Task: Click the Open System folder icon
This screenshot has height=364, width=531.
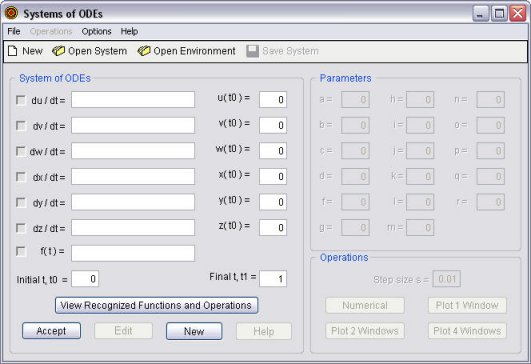Action: (58, 51)
